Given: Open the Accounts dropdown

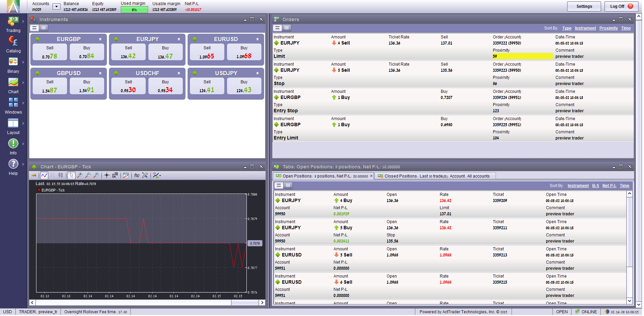Looking at the screenshot, I should coord(56,6).
